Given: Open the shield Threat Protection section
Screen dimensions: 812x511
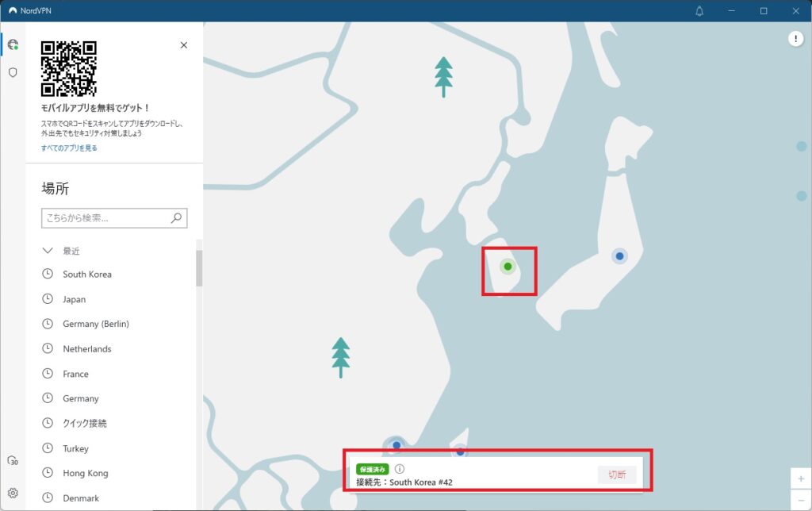Looking at the screenshot, I should pos(13,72).
